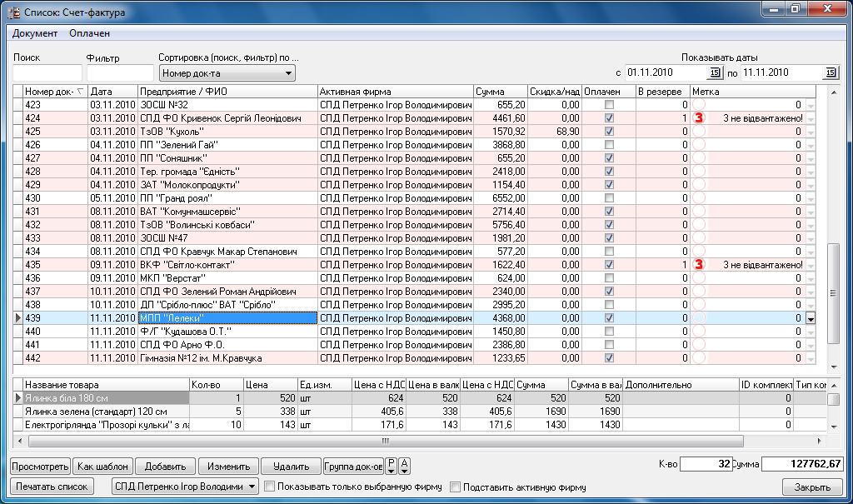
Task: Click the Удалить button
Action: click(291, 467)
